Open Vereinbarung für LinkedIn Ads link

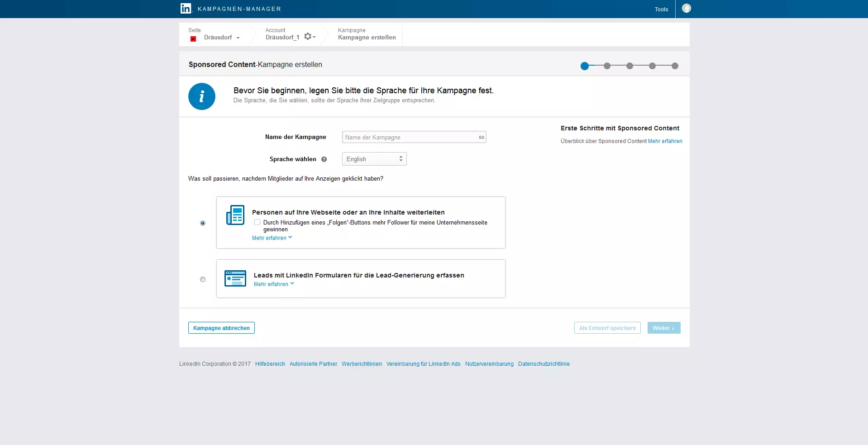[x=424, y=364]
